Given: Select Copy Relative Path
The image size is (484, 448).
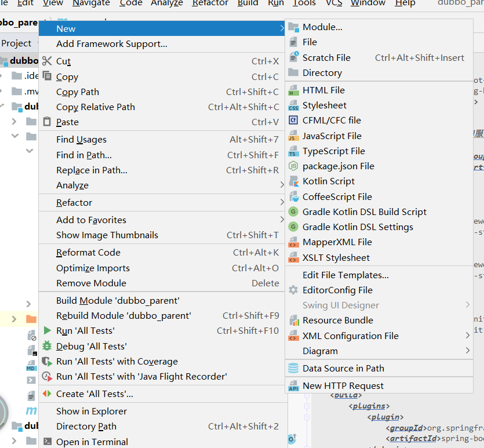Looking at the screenshot, I should (162, 107).
